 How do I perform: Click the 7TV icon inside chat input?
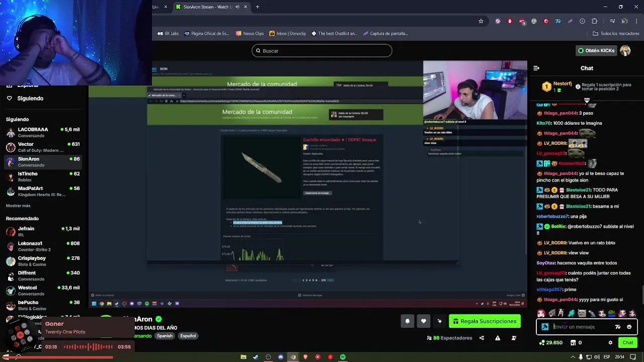(x=618, y=327)
